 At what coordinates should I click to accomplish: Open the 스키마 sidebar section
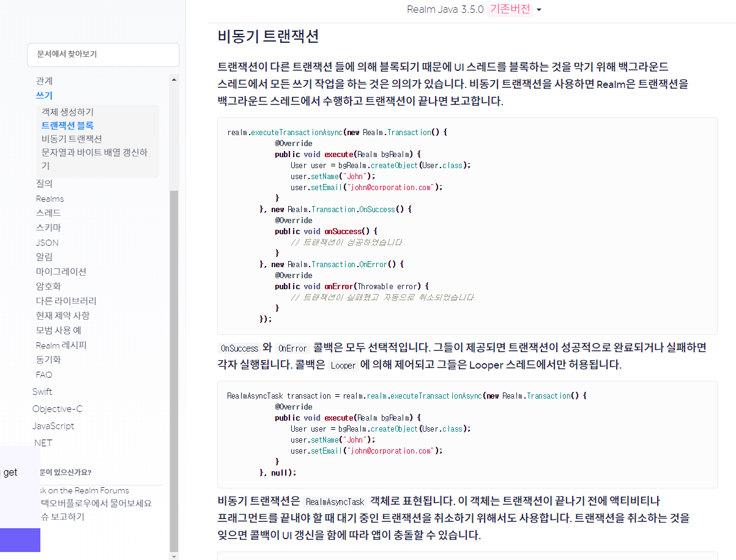pyautogui.click(x=49, y=227)
